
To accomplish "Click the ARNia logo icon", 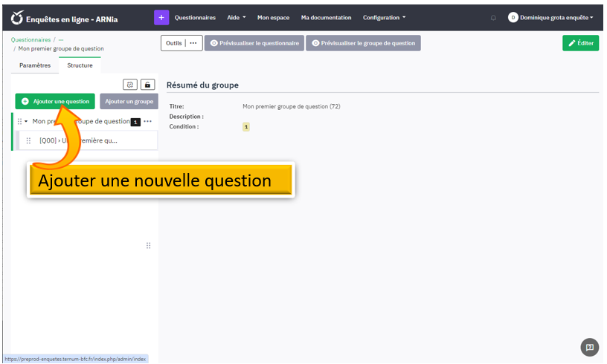I will (x=17, y=17).
